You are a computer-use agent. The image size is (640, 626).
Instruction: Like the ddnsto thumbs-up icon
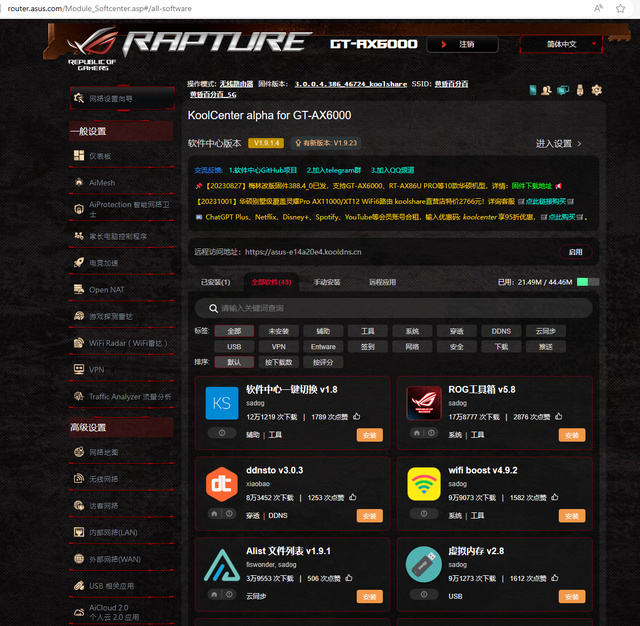pyautogui.click(x=353, y=497)
